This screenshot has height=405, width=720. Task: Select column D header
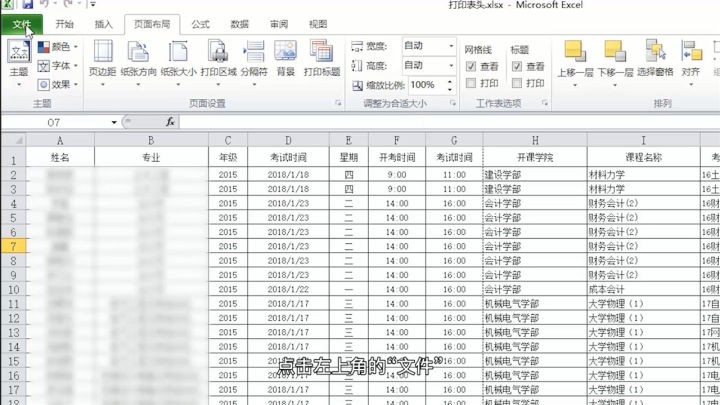click(x=288, y=141)
